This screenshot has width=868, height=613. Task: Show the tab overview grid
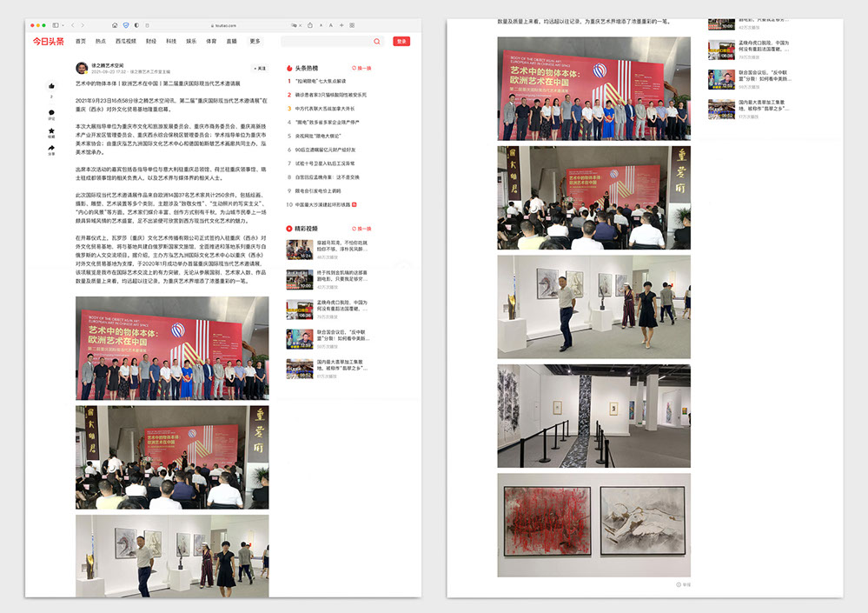(x=352, y=25)
